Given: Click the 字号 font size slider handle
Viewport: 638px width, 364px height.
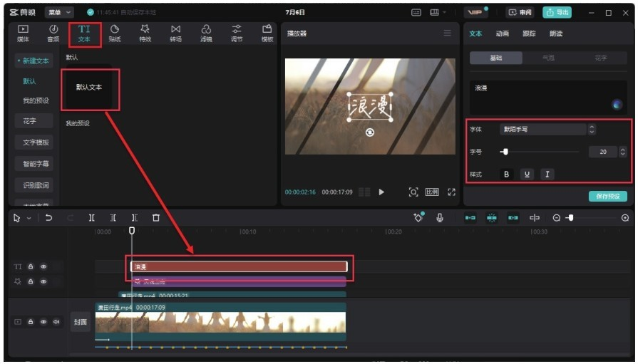Looking at the screenshot, I should [505, 152].
